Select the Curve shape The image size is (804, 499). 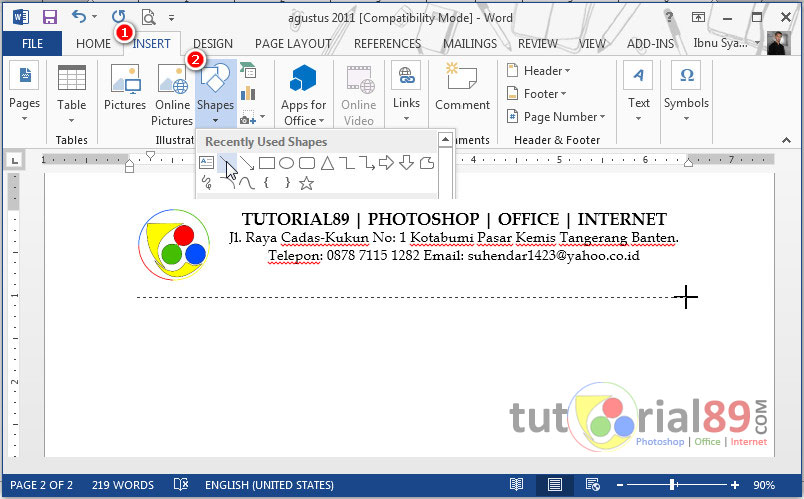click(247, 183)
